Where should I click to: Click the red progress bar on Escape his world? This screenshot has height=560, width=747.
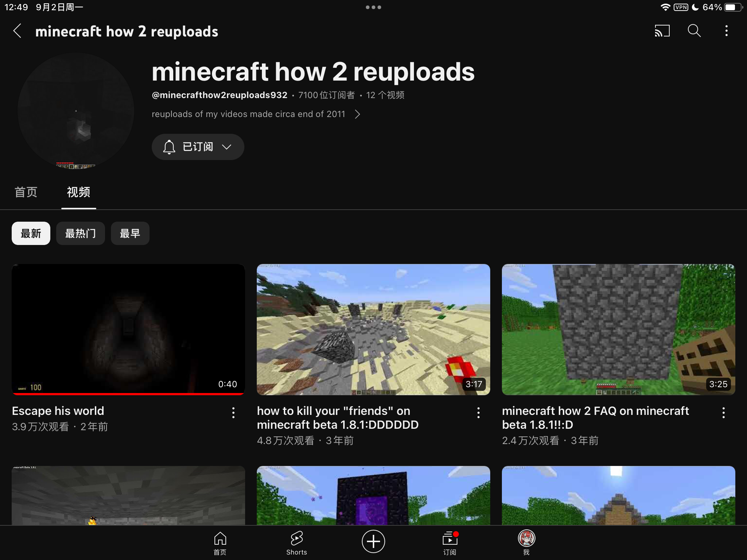point(128,394)
